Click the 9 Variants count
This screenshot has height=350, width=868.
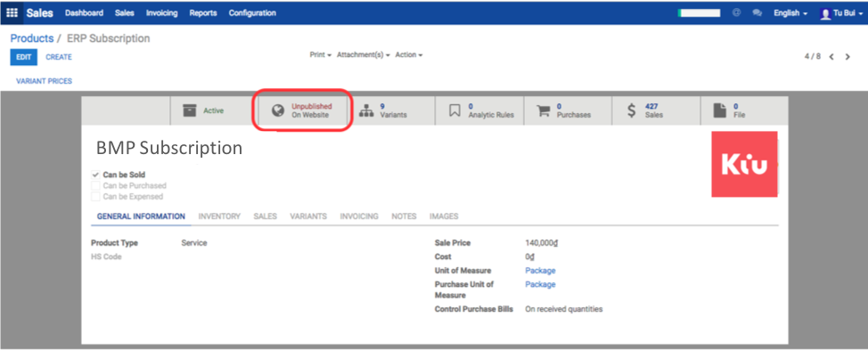(x=382, y=106)
